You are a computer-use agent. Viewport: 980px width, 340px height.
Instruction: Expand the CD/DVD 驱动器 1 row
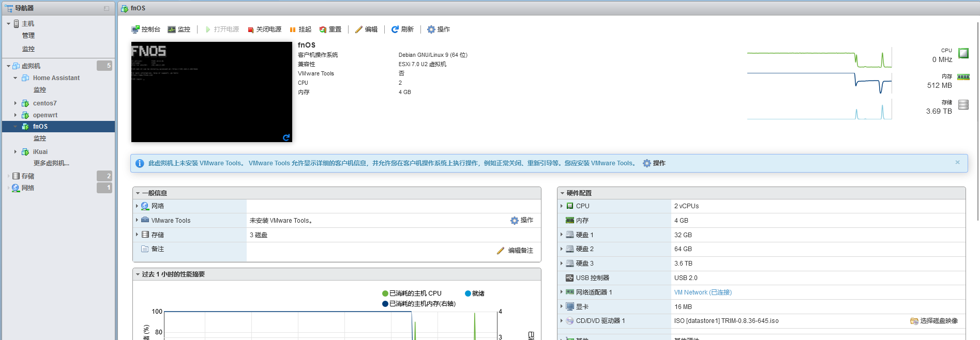(x=562, y=321)
